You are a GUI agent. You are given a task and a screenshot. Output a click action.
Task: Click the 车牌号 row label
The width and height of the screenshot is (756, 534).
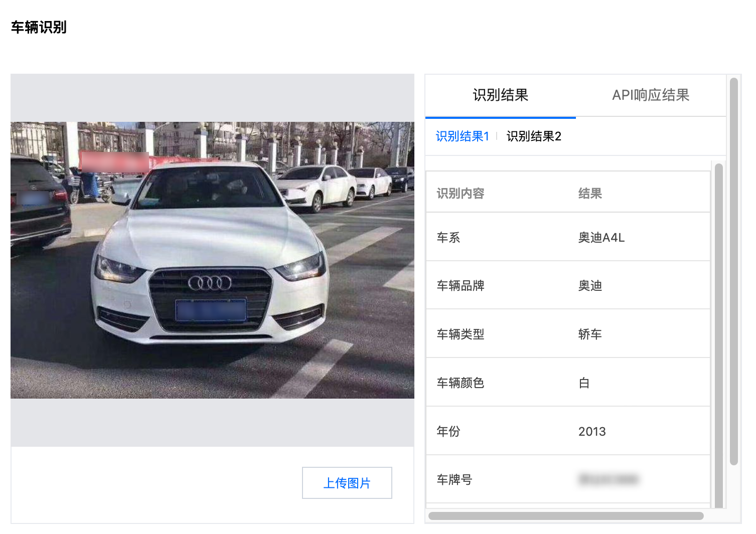click(455, 480)
